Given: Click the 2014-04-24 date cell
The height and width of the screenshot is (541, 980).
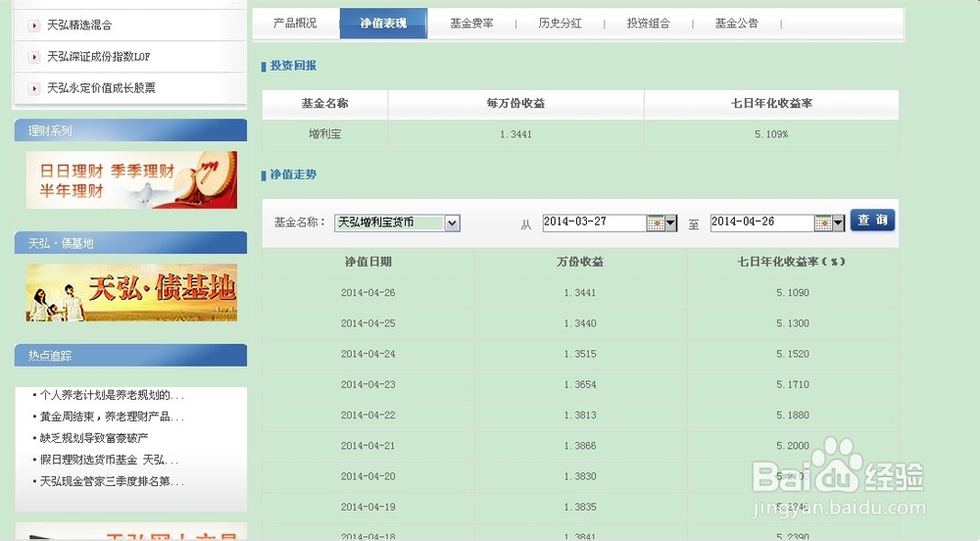Looking at the screenshot, I should (368, 354).
